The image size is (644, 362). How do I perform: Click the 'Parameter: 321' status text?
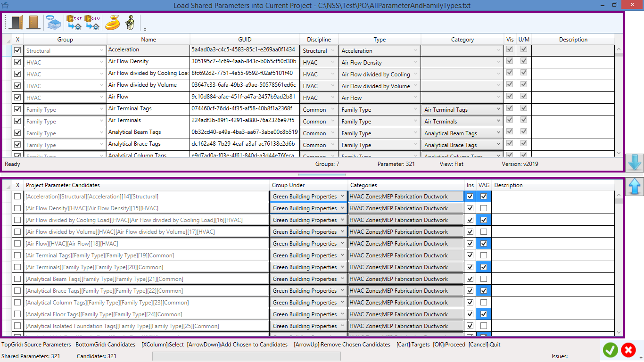pos(396,164)
